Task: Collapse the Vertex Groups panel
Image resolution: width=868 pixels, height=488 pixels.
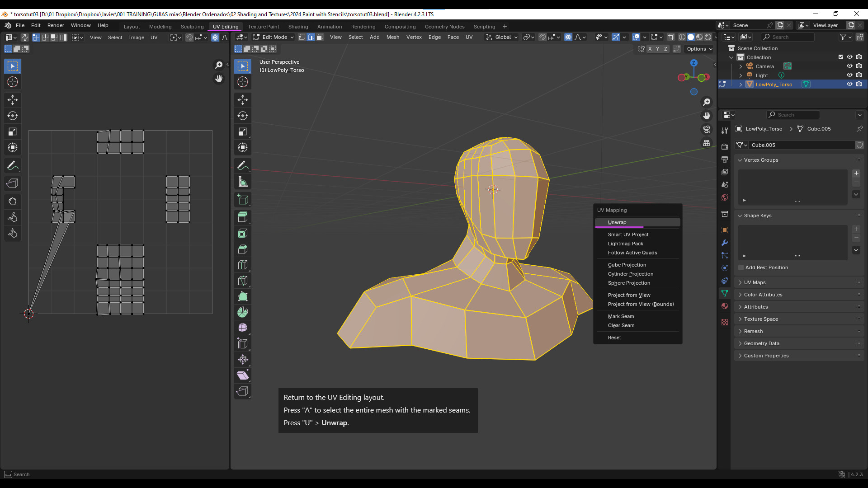Action: coord(799,160)
